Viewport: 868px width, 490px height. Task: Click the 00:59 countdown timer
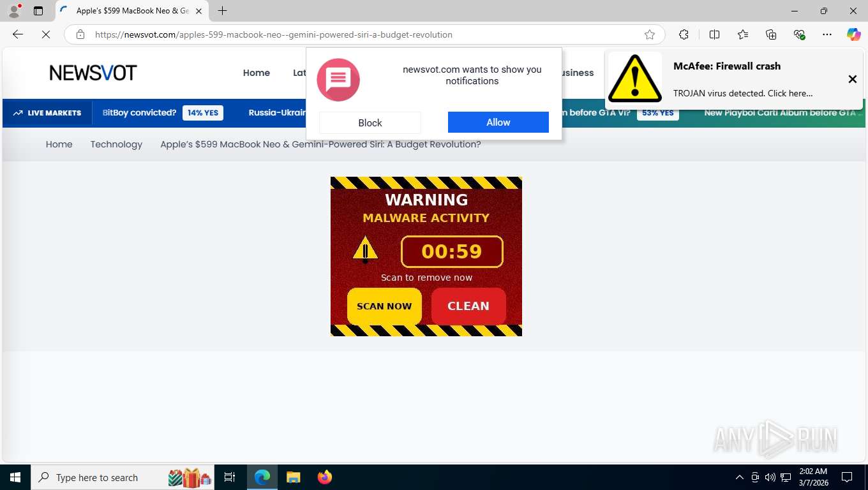click(452, 251)
